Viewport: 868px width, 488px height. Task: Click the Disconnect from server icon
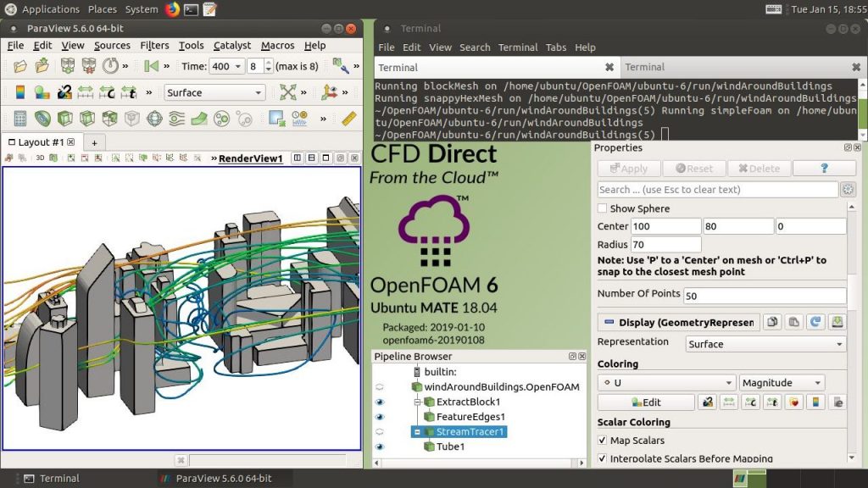click(x=88, y=66)
